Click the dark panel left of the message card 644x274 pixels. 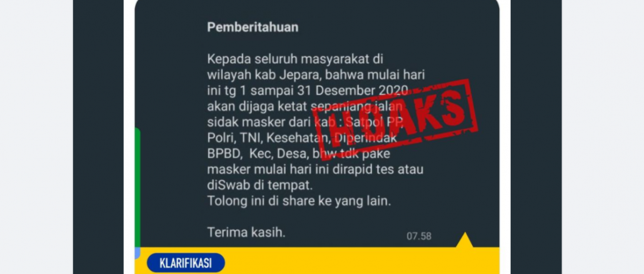[98, 137]
